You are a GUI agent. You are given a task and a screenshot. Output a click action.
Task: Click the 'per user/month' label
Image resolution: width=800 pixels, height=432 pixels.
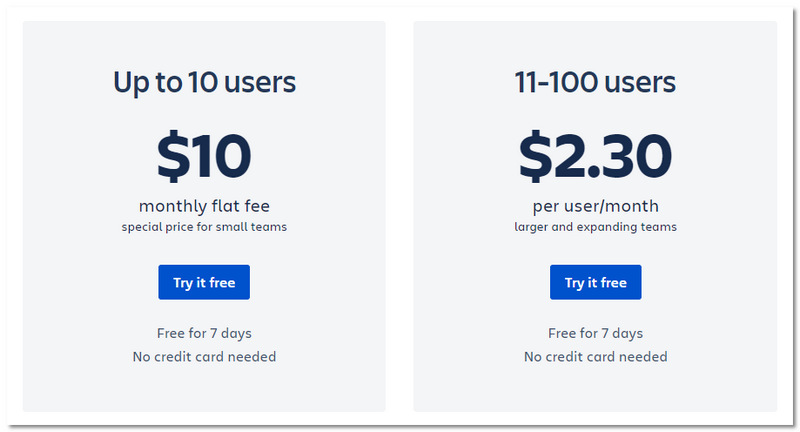595,207
